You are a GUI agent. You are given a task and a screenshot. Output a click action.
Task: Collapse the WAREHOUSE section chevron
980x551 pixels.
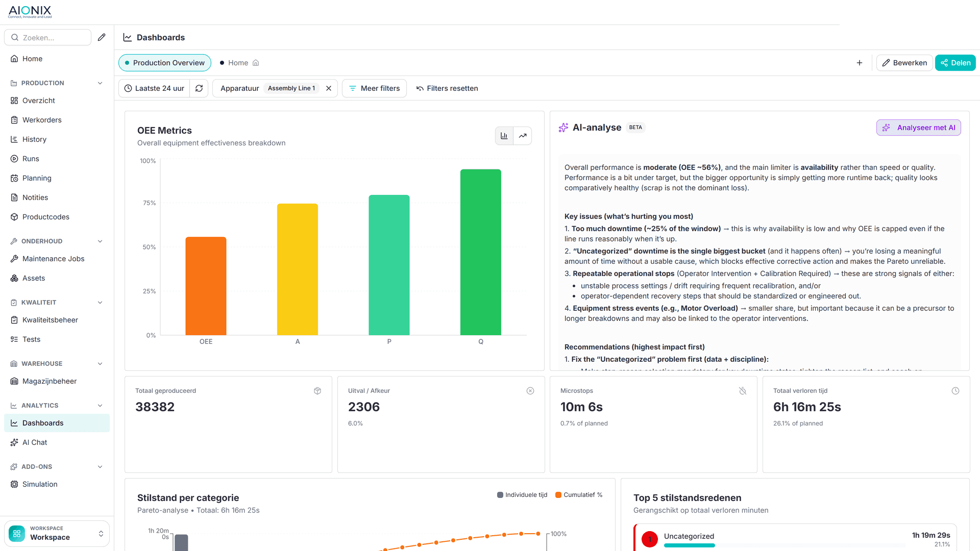coord(100,364)
